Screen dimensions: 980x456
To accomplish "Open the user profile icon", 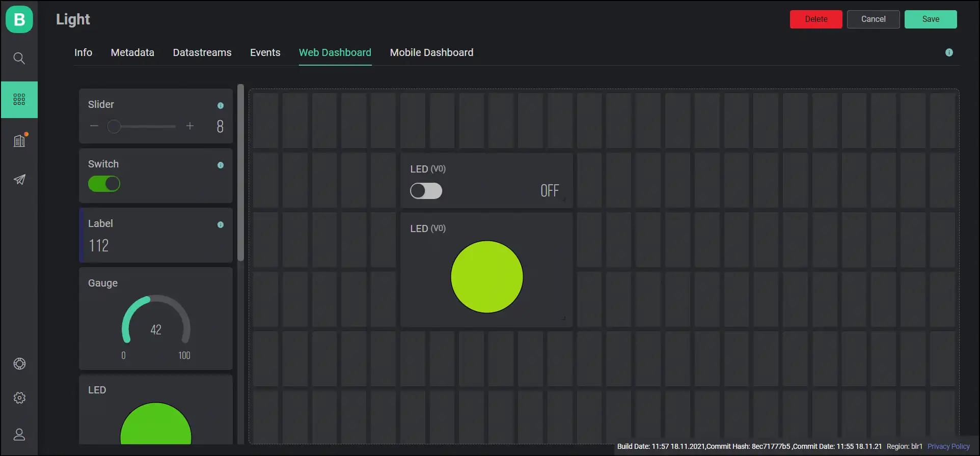I will coord(19,435).
